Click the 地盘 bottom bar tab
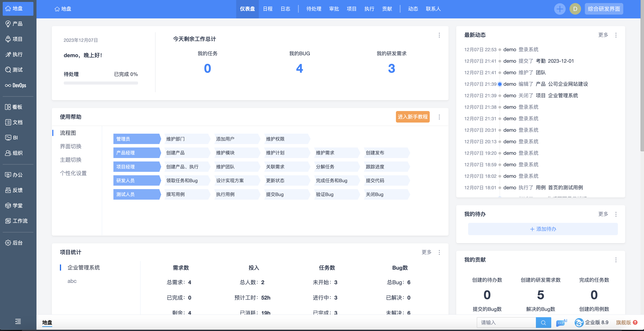 click(47, 323)
